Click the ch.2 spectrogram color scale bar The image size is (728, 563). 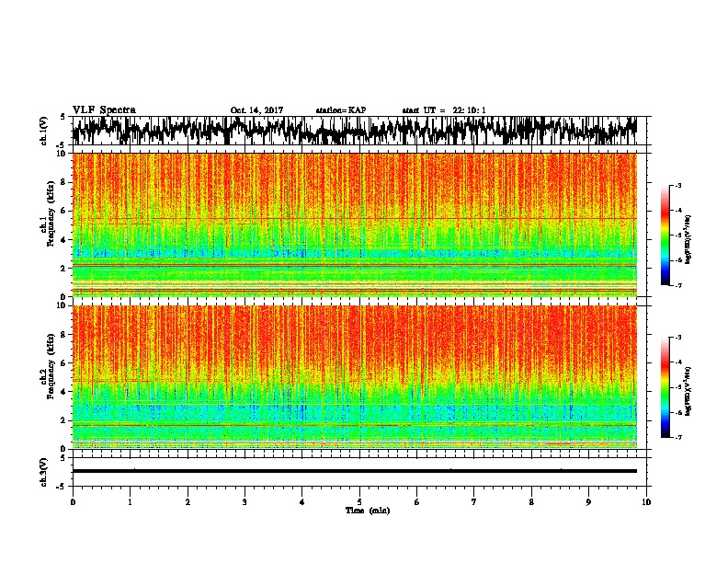[665, 387]
